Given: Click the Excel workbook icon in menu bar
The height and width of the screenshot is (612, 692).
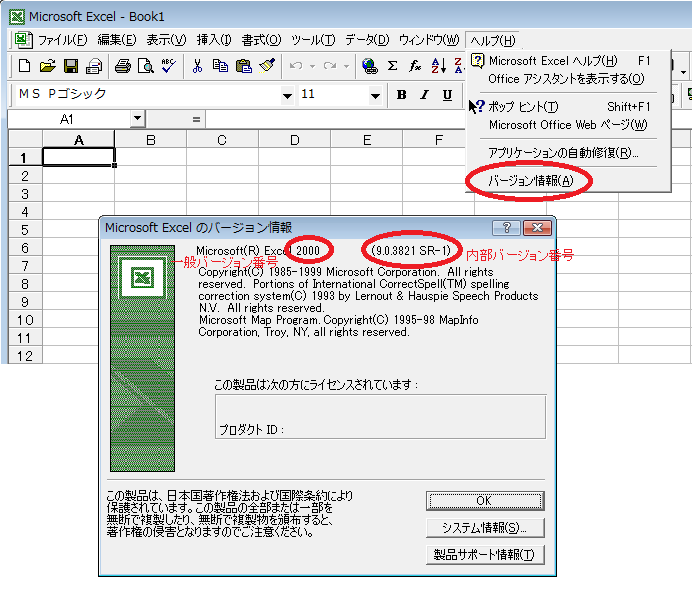Looking at the screenshot, I should (x=22, y=40).
